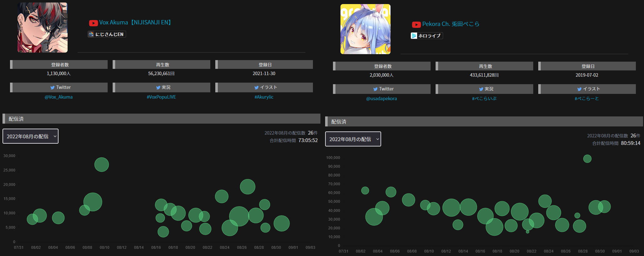The height and width of the screenshot is (256, 644).
Task: Click the 再生数 header in Vox Akuma panel
Action: pyautogui.click(x=161, y=64)
